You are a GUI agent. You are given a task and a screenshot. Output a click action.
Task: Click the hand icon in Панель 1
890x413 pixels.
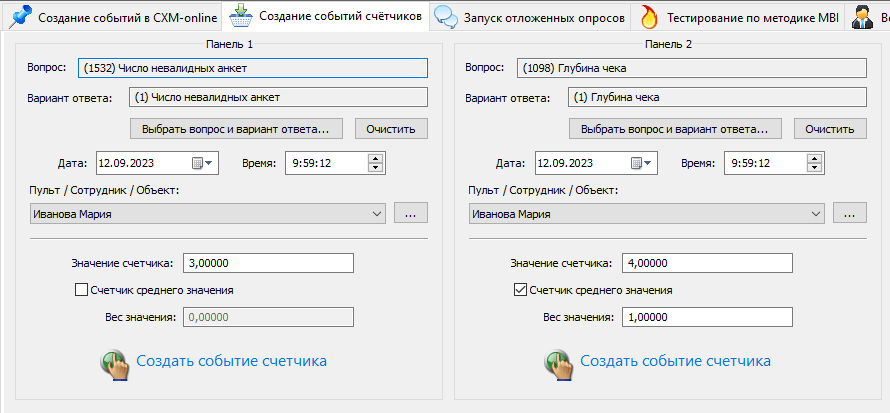114,362
